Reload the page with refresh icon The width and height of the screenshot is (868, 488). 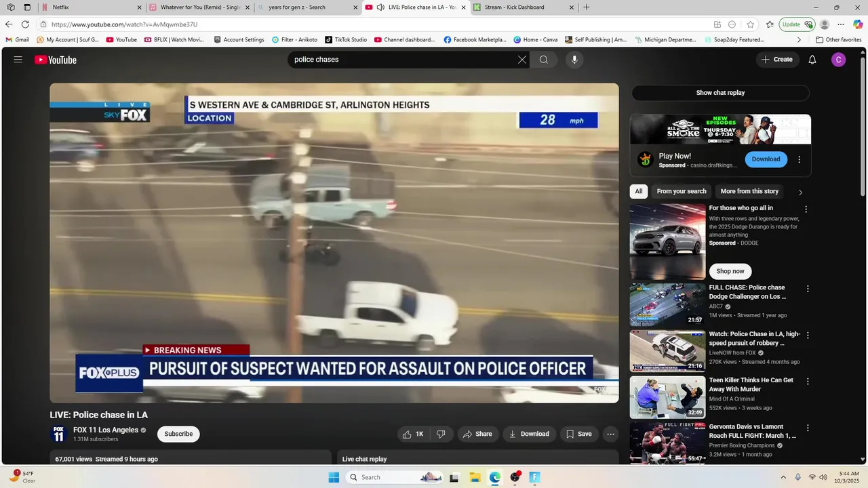click(x=26, y=24)
